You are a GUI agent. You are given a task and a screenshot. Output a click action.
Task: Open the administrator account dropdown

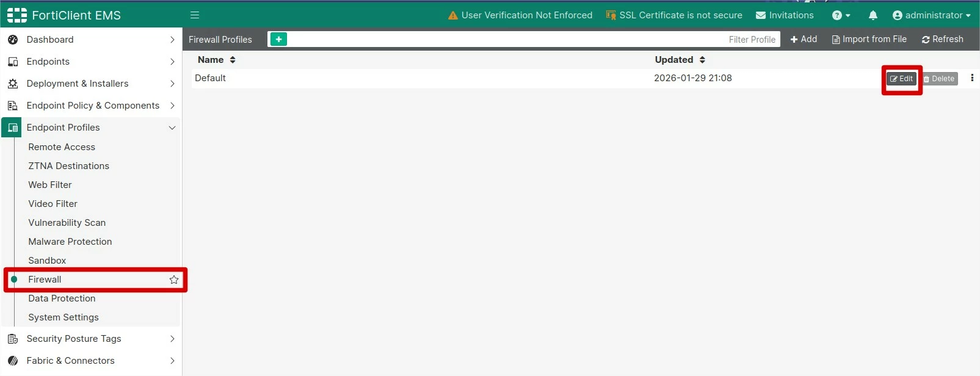tap(932, 15)
